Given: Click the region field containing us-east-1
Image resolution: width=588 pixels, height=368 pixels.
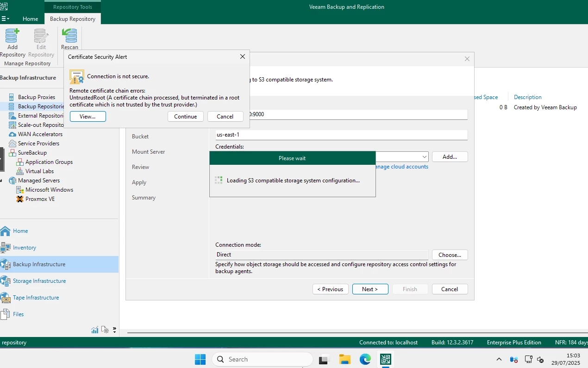Looking at the screenshot, I should pos(341,135).
